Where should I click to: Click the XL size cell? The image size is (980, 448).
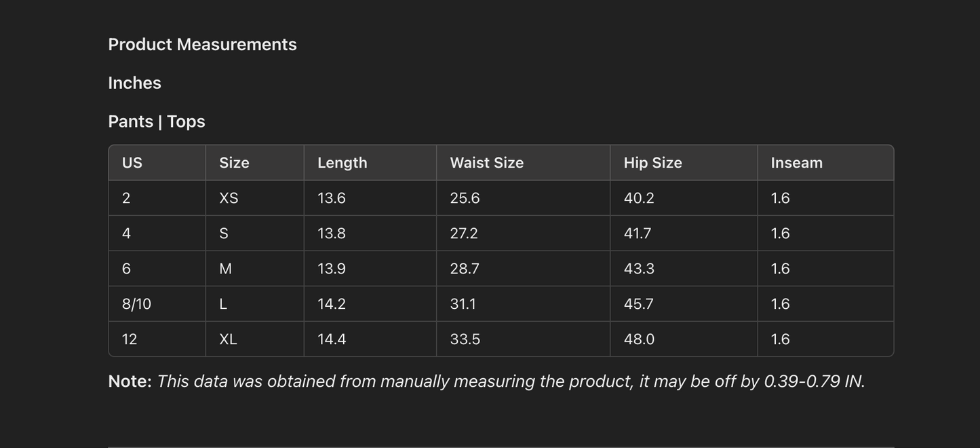228,339
